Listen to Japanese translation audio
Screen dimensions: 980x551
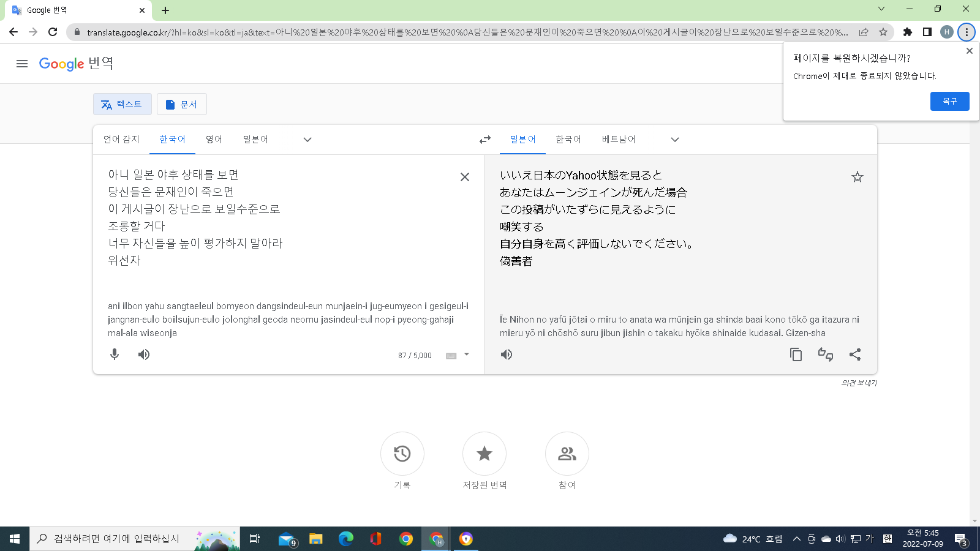tap(507, 354)
